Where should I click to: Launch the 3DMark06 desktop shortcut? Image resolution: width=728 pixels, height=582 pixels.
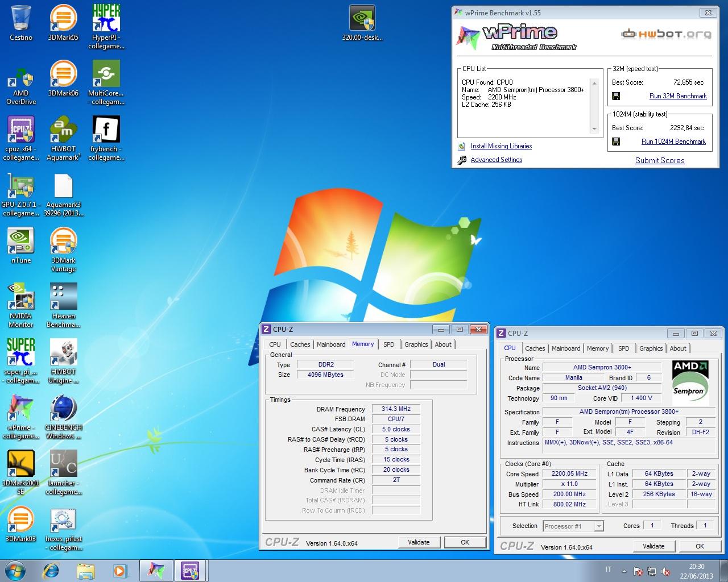(x=63, y=78)
